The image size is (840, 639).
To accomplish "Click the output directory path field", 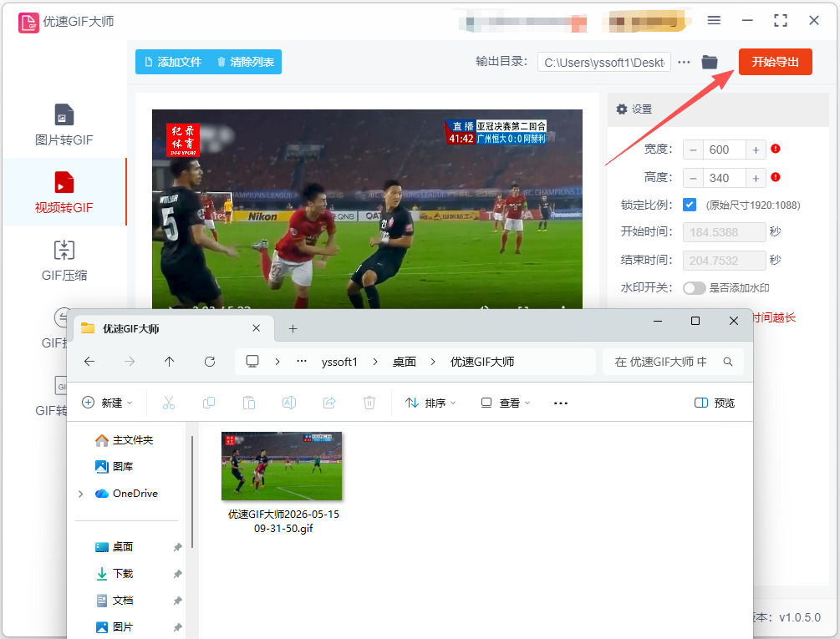I will 604,63.
